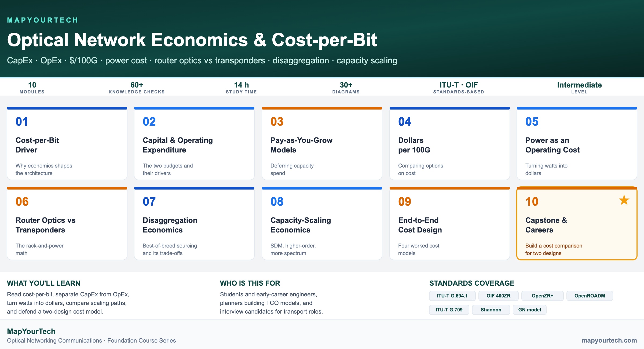This screenshot has height=349, width=644.
Task: Select Power as an Operating Cost card
Action: [x=577, y=143]
